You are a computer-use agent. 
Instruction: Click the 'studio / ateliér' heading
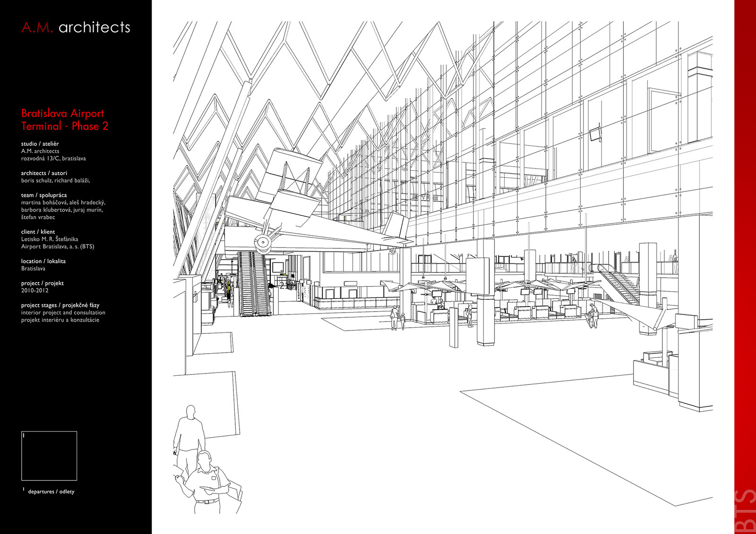40,144
